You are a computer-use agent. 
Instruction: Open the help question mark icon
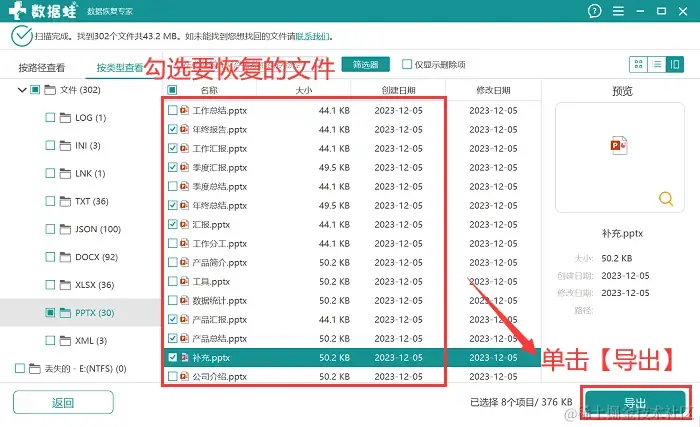pyautogui.click(x=594, y=11)
